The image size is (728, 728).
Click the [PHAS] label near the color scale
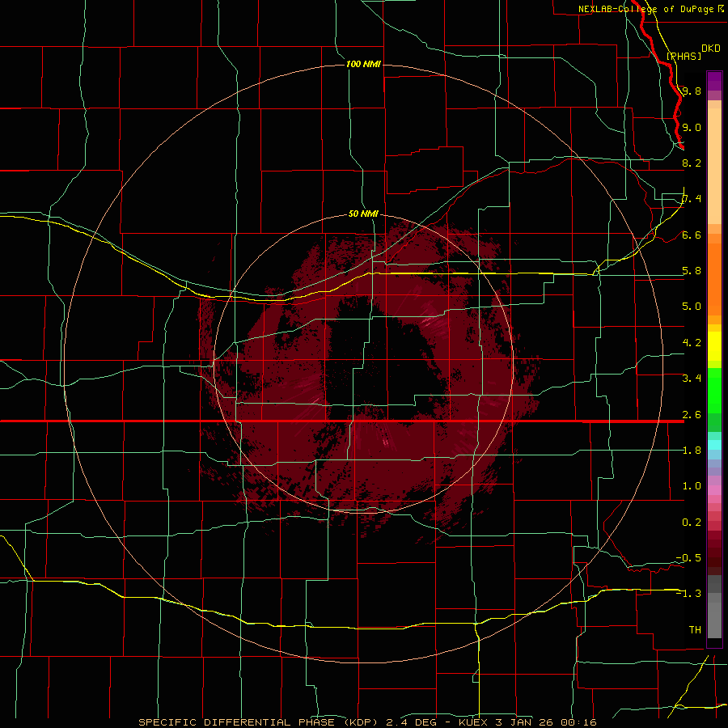pos(684,56)
